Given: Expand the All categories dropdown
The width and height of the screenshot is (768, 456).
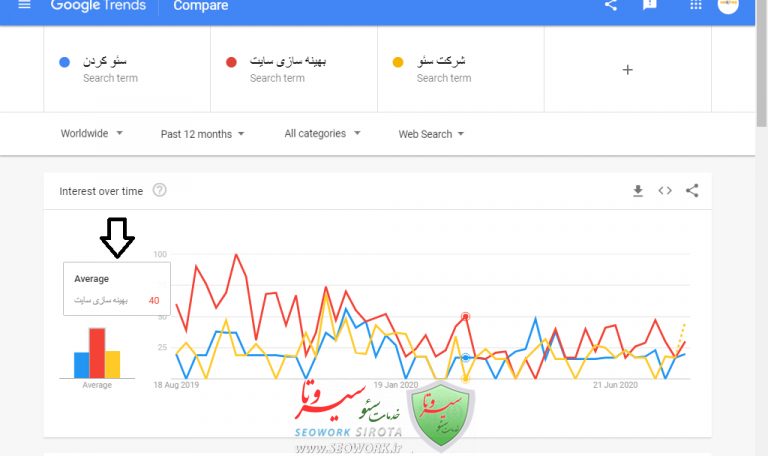Looking at the screenshot, I should coord(322,134).
